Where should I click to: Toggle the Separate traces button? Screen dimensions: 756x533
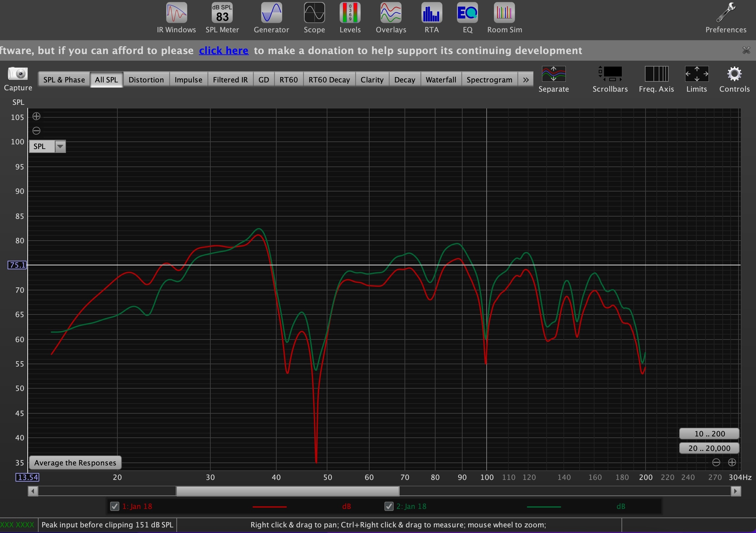click(x=554, y=74)
